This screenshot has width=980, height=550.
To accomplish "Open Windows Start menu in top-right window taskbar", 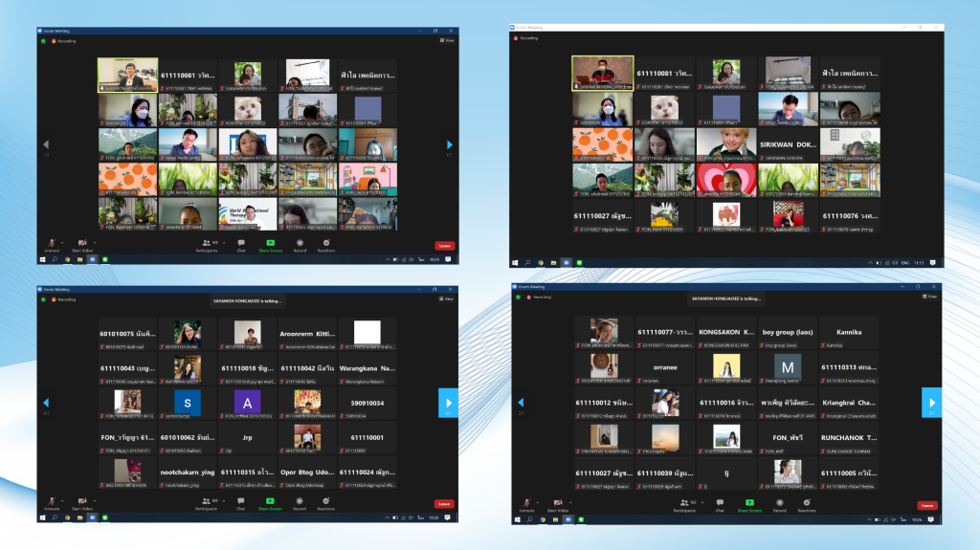I will click(515, 262).
